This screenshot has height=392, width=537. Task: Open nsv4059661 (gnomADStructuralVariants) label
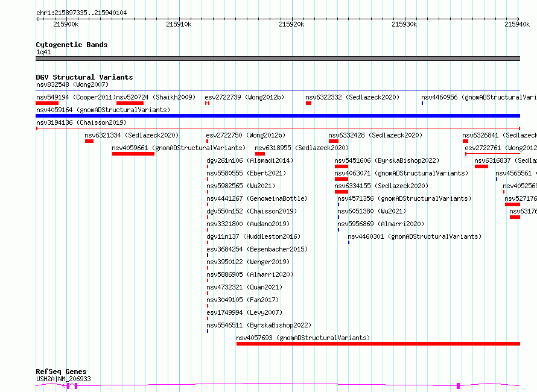click(x=179, y=148)
